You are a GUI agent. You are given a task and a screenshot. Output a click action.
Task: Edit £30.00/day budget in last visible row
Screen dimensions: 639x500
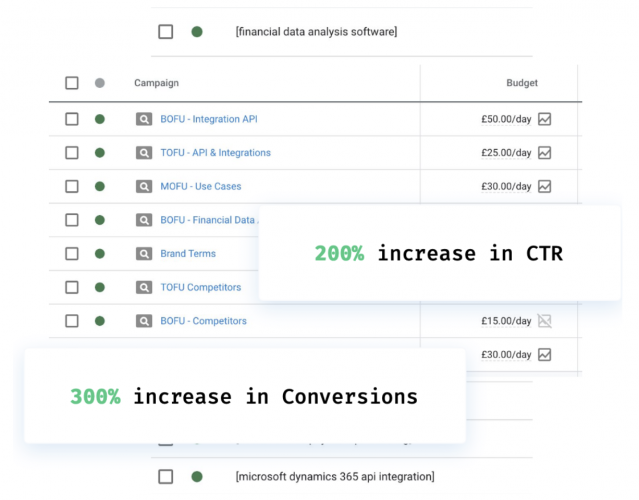[x=506, y=355]
